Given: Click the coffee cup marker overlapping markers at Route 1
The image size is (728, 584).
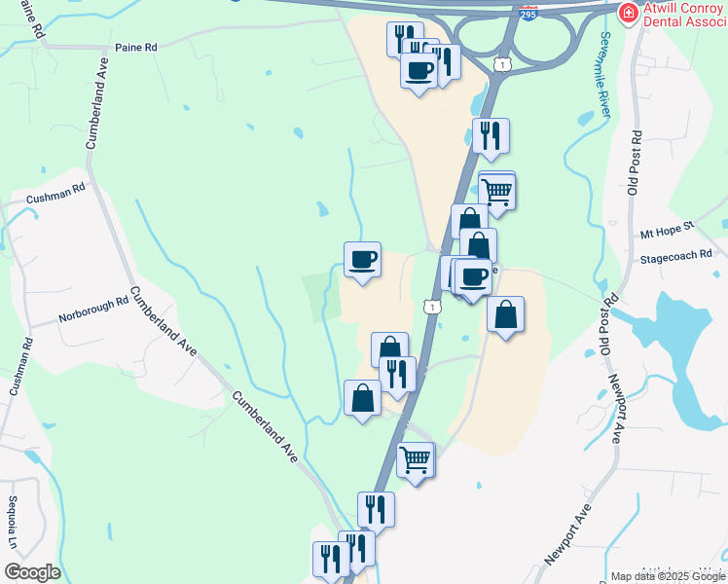Looking at the screenshot, I should coord(473,279).
